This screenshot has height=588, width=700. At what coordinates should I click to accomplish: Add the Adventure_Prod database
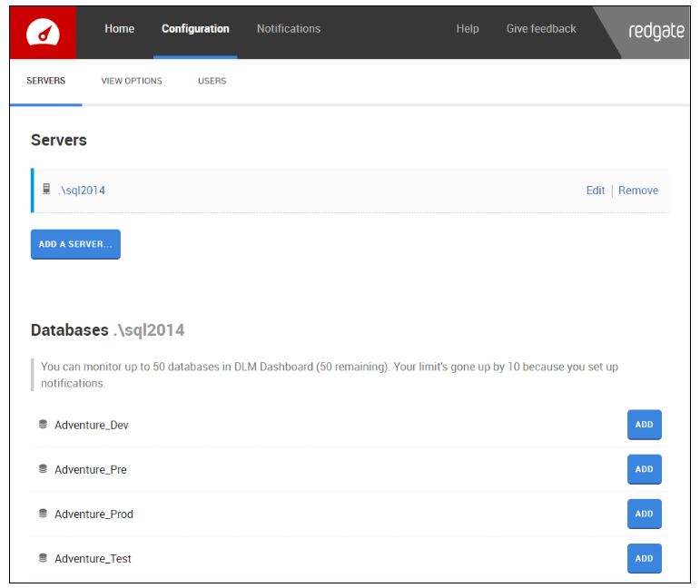click(645, 514)
